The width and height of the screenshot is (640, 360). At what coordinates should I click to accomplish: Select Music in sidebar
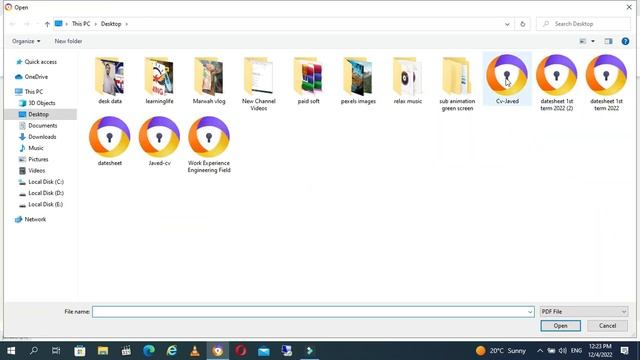[31, 148]
